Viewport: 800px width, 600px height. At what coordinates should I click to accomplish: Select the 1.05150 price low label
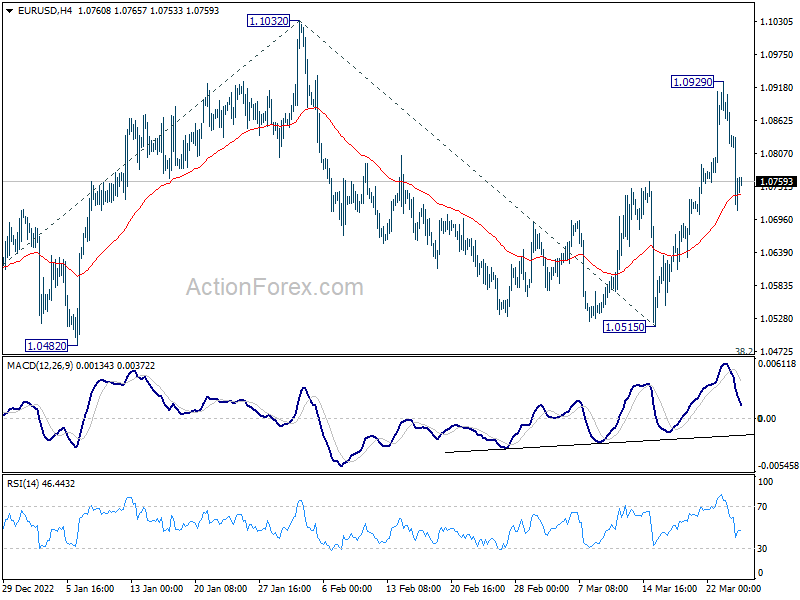coord(624,327)
